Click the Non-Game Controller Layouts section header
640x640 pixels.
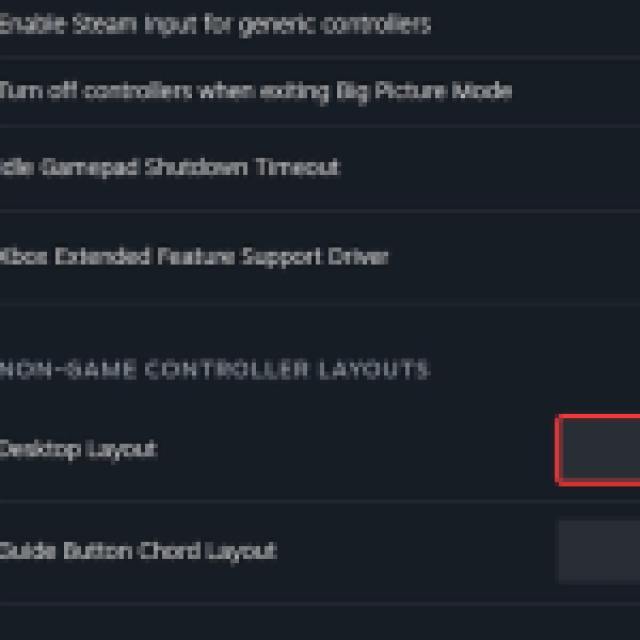[215, 370]
